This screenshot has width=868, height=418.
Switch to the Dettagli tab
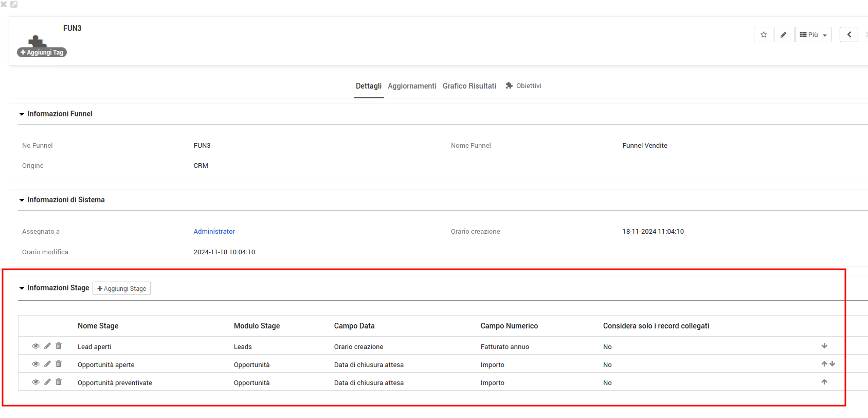point(369,86)
